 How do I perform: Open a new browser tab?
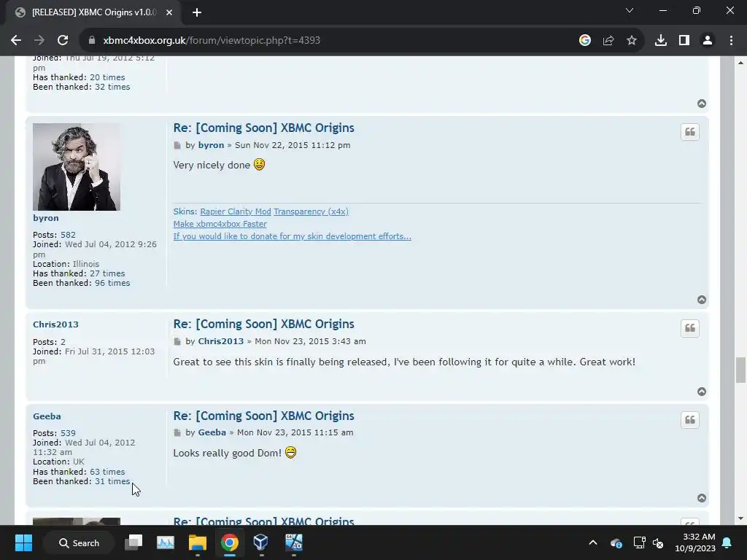pyautogui.click(x=197, y=12)
